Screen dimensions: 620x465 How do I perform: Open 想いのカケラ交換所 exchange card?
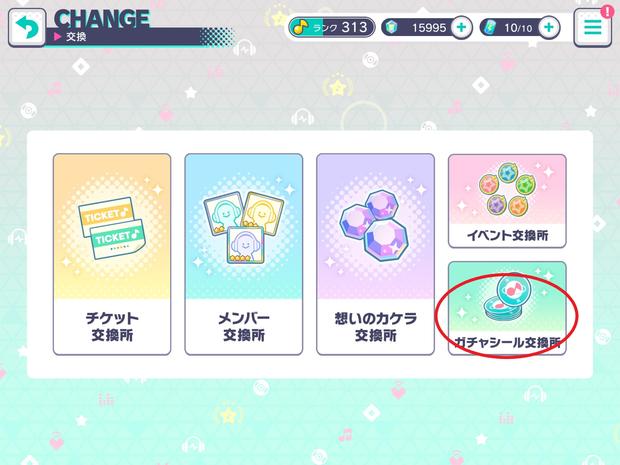tap(375, 254)
